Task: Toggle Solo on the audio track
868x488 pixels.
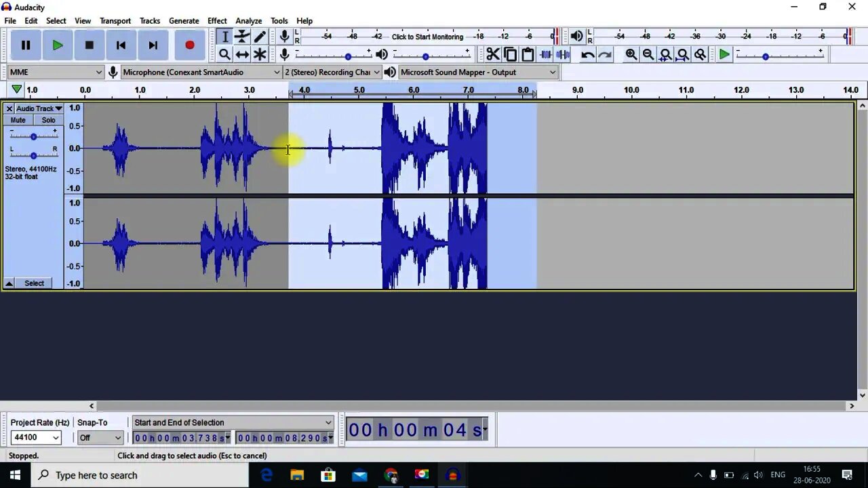Action: point(48,120)
